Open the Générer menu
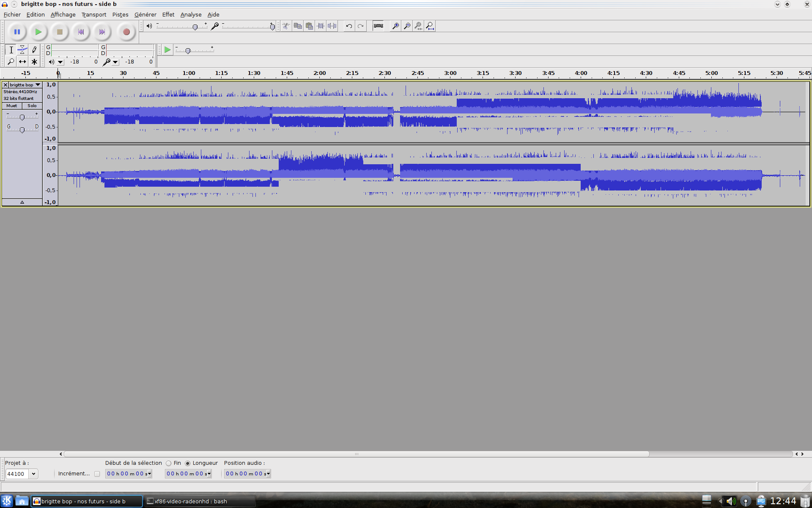 tap(145, 14)
